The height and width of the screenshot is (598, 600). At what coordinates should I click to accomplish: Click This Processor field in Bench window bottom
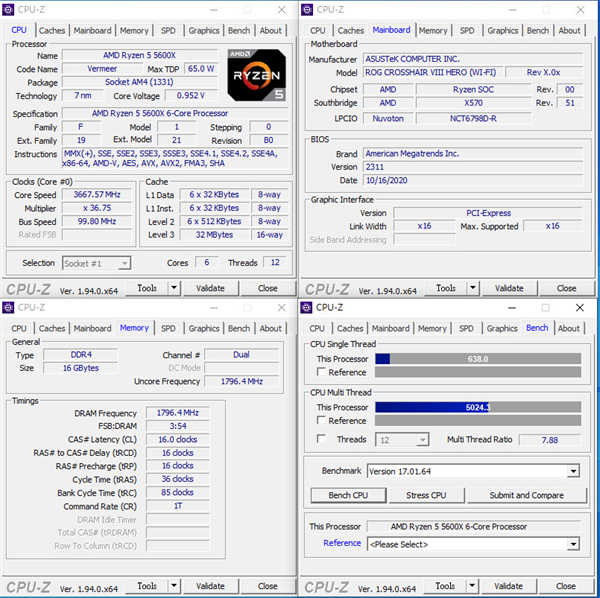474,526
